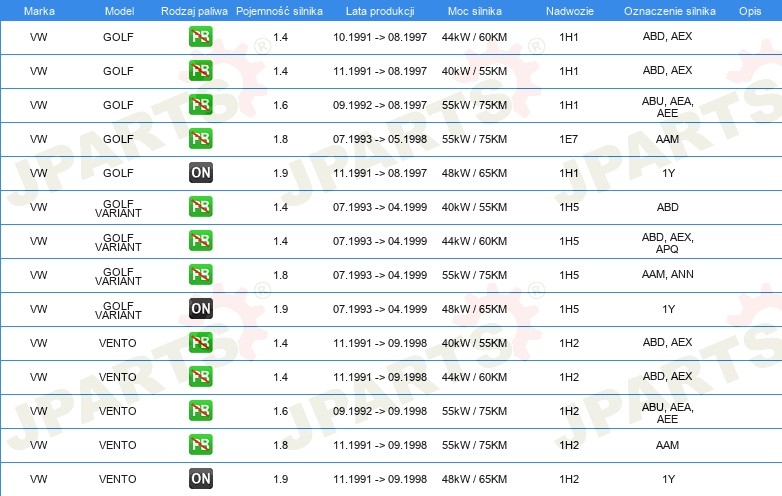
Task: Click petrol icon in Golf 1E7 row
Action: [200, 139]
